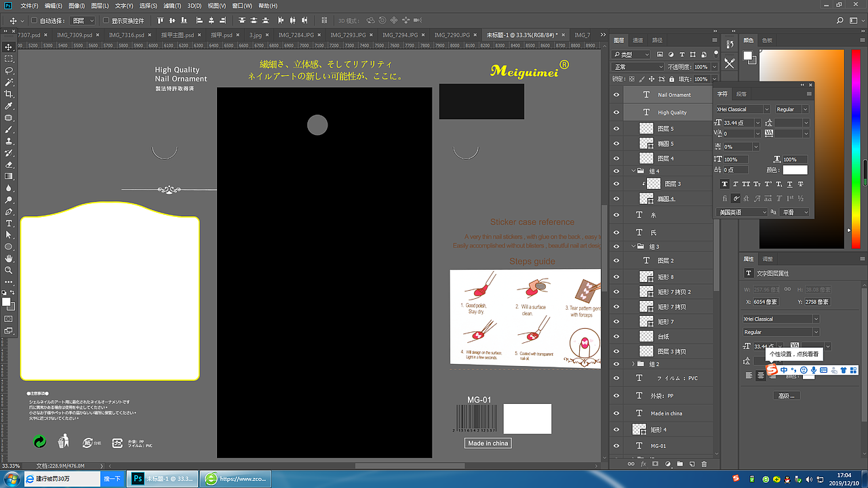Select the Crop tool

click(9, 94)
